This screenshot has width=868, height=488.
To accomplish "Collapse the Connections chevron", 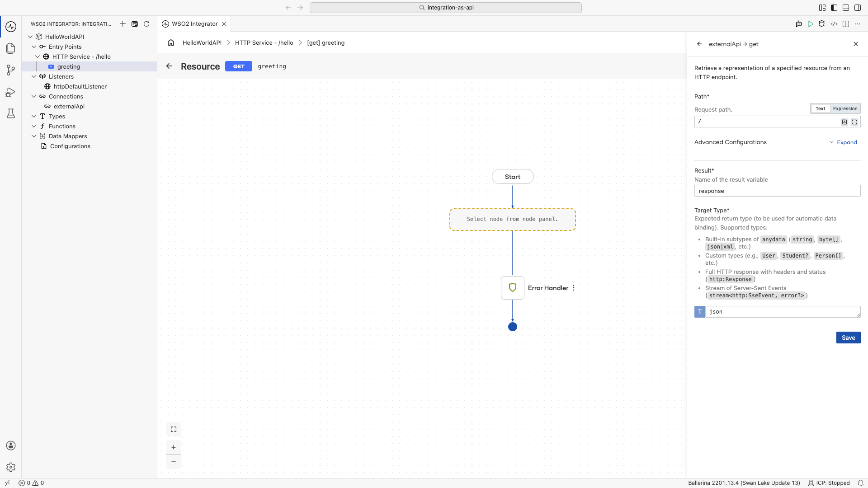I will point(34,96).
